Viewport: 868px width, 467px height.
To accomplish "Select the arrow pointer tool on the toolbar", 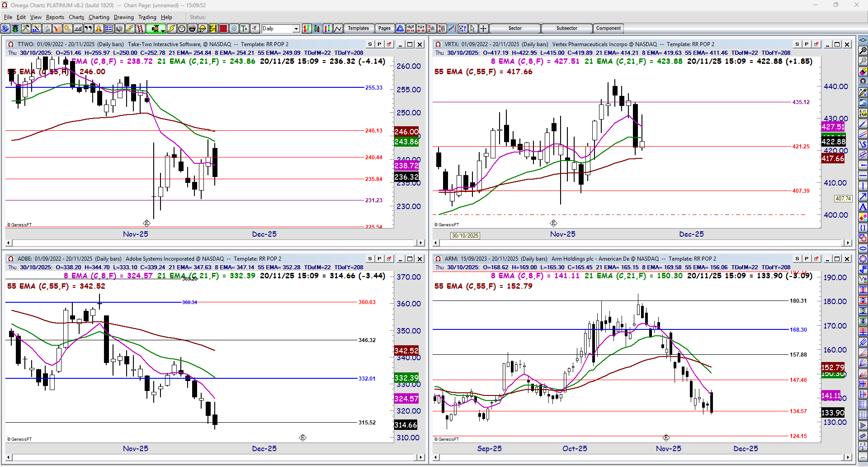I will (x=472, y=28).
